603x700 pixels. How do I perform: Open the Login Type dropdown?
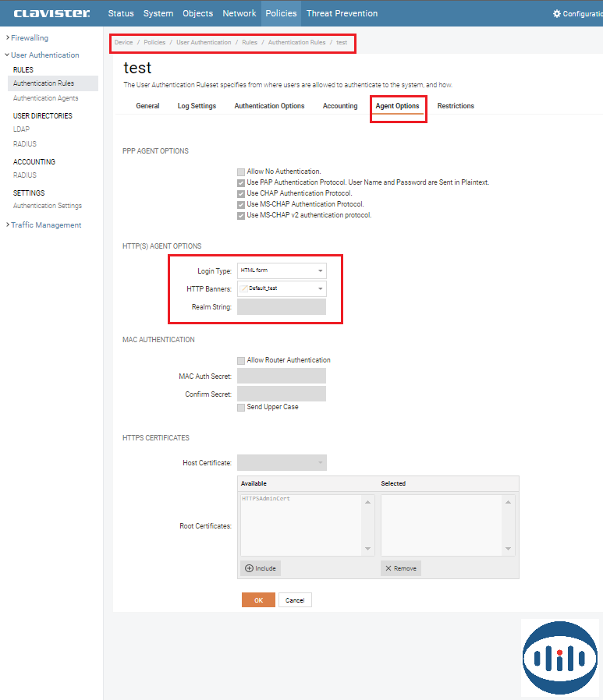[282, 270]
